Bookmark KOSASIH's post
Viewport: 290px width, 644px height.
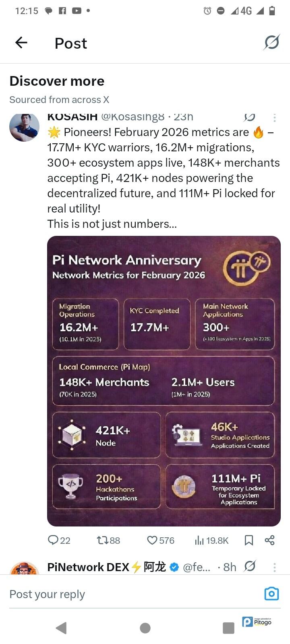click(249, 540)
